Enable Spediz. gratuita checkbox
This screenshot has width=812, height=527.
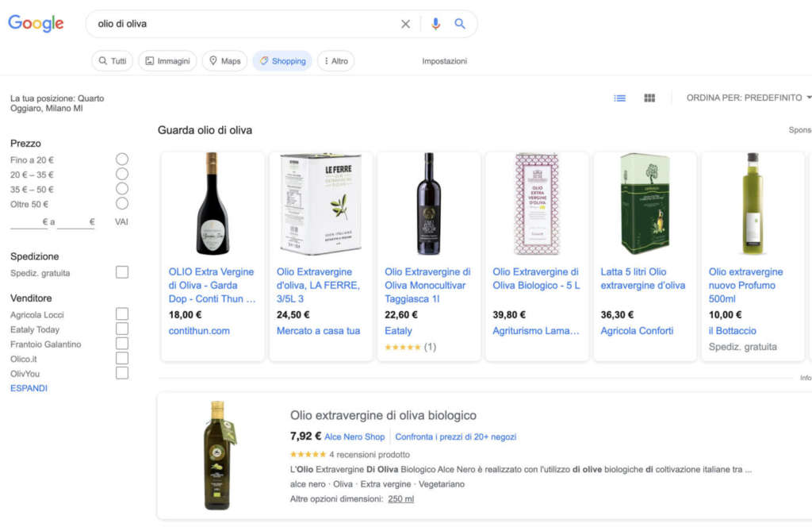click(121, 272)
